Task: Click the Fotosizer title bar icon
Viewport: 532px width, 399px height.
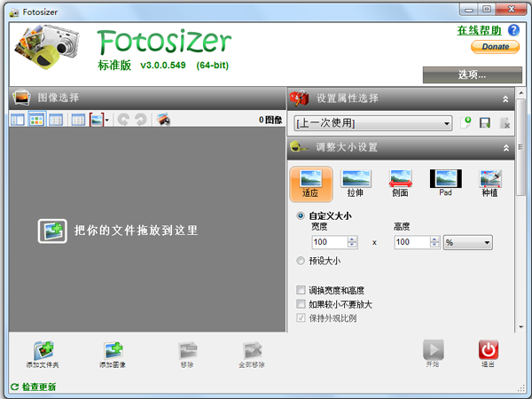Action: pos(14,12)
